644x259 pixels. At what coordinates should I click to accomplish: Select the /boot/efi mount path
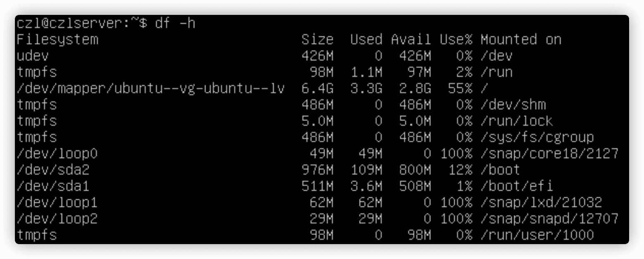point(517,187)
